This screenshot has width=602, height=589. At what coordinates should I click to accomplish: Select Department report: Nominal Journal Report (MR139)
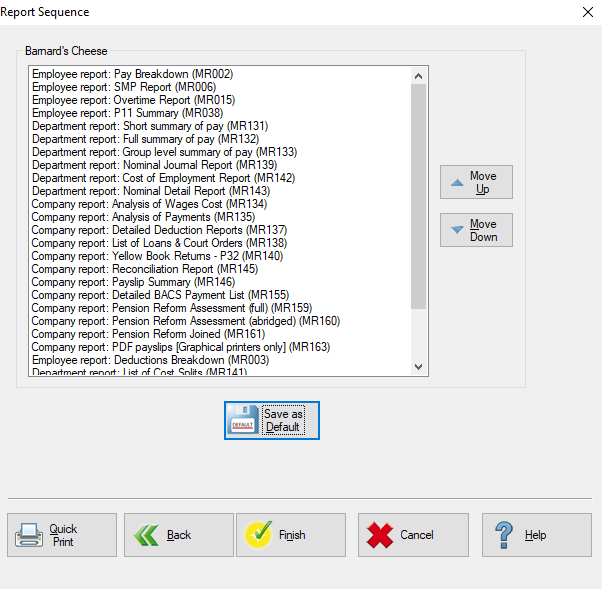coord(154,165)
